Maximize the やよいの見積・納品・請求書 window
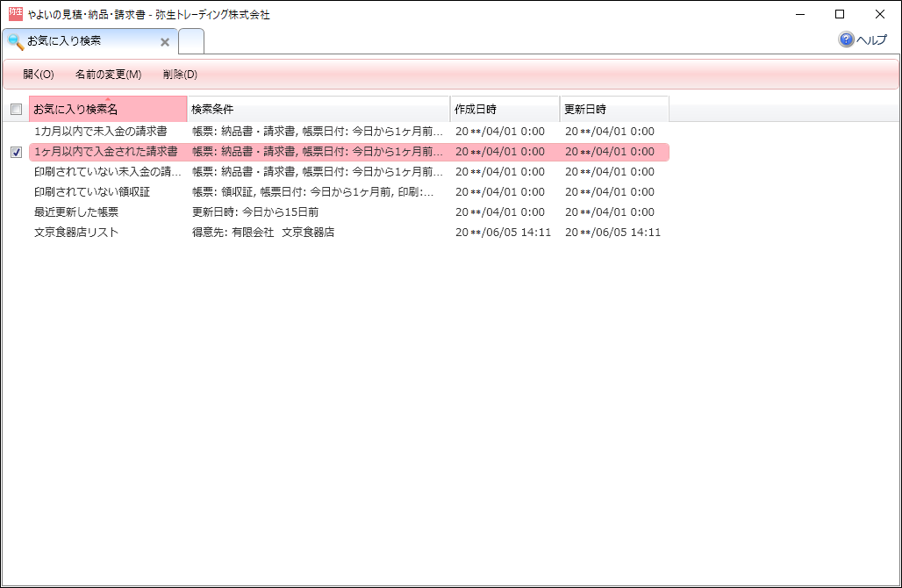This screenshot has height=588, width=902. pos(840,14)
